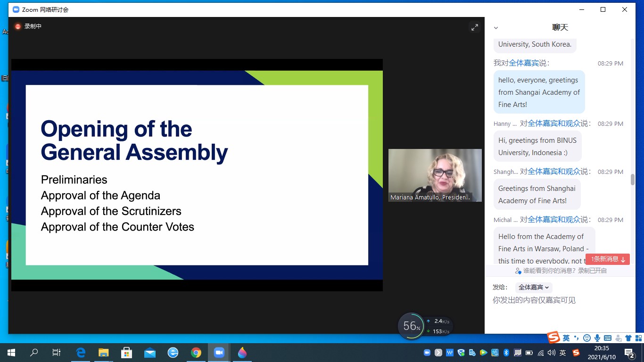Jump to the new message notification button
This screenshot has width=644, height=362.
(x=608, y=259)
